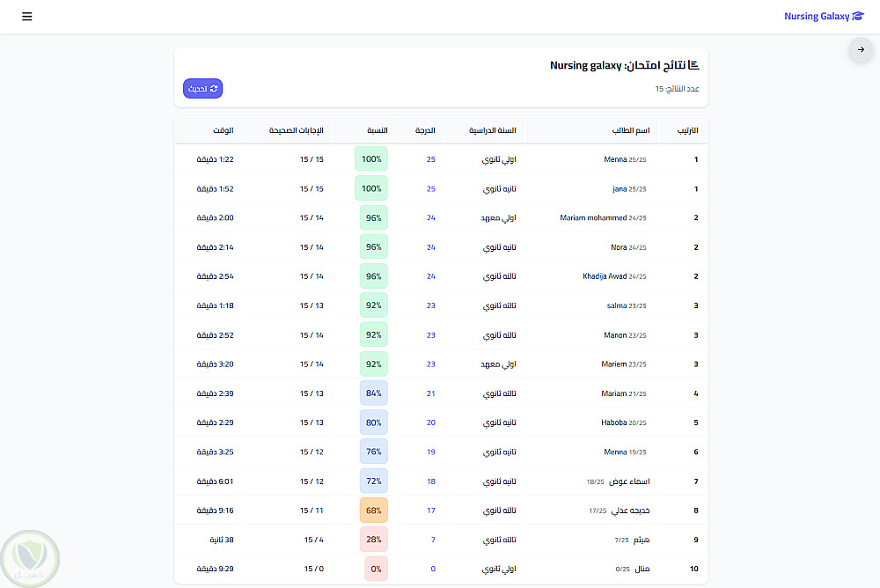Viewport: 880px width, 588px height.
Task: Click the red 0% percentage badge
Action: [x=376, y=569]
